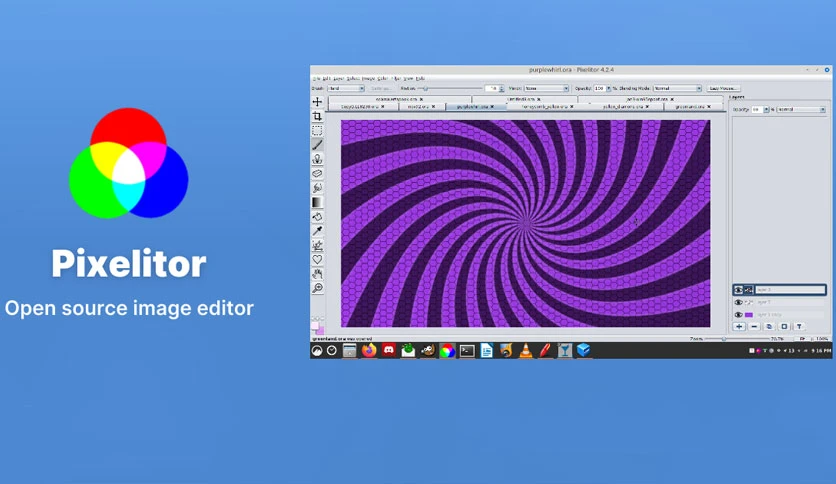Screen dimensions: 836x484
Task: Open the tool Blending Mode dropdown
Action: tap(677, 88)
